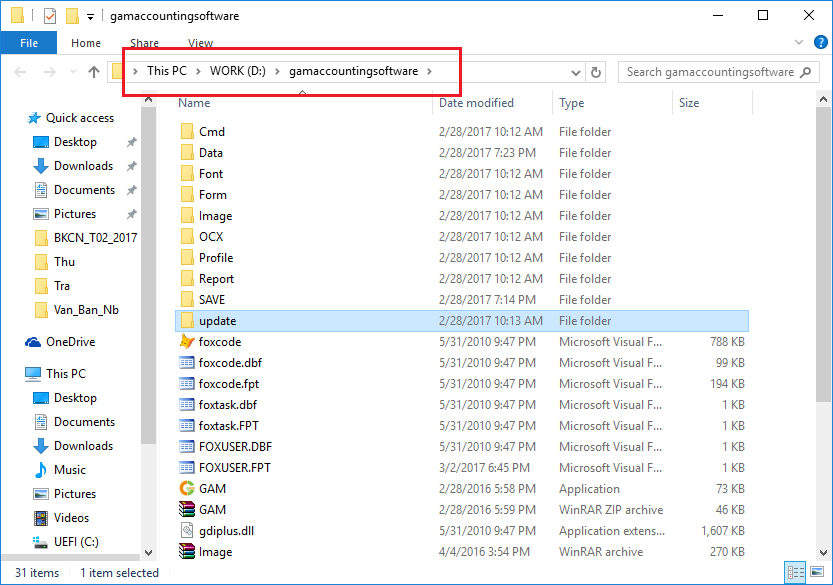This screenshot has width=833, height=585.
Task: Go up one folder level arrow
Action: [94, 72]
